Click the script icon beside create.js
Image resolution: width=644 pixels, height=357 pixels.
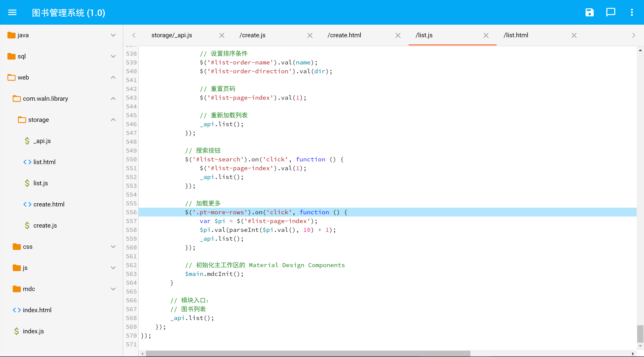[27, 226]
